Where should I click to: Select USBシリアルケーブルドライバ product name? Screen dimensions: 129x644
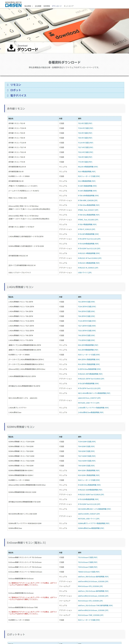pos(20,273)
